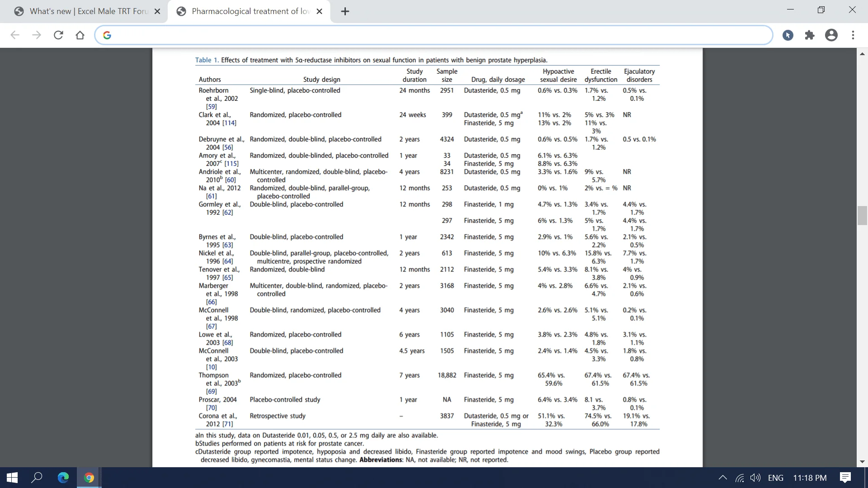
Task: Focus the Google address bar
Action: coord(433,35)
